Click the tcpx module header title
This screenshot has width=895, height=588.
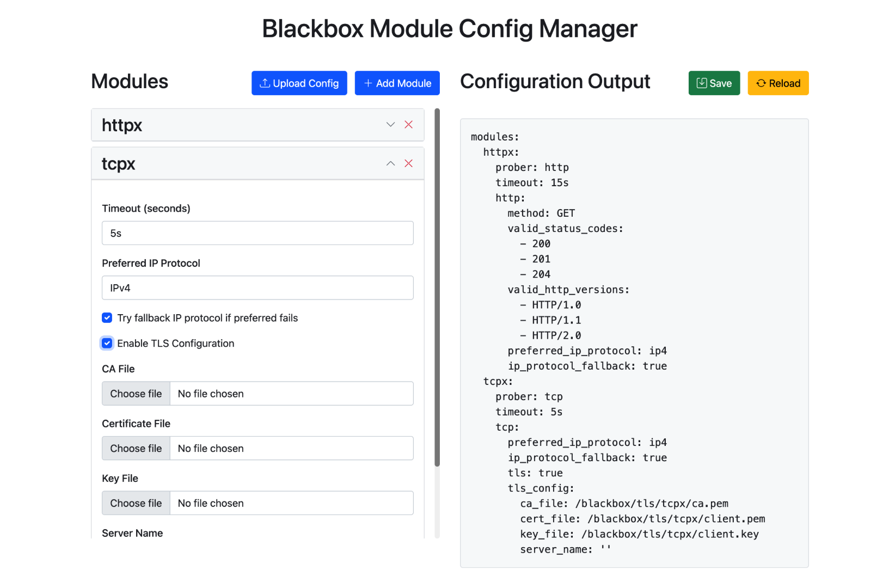pos(118,163)
